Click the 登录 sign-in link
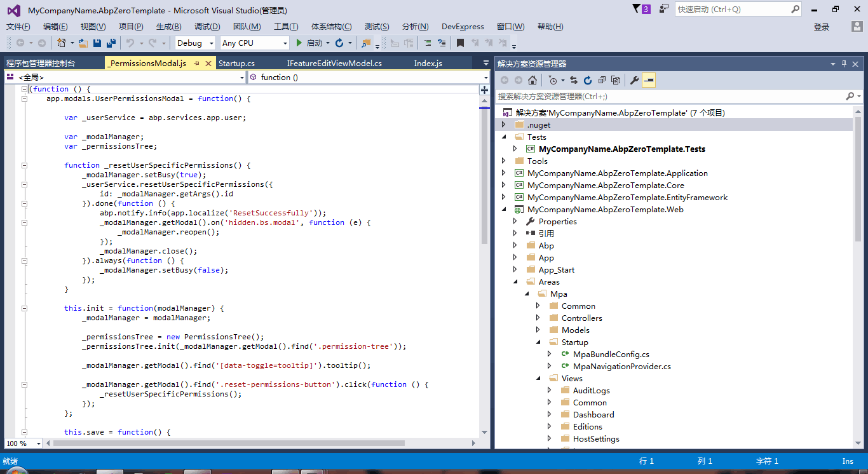The width and height of the screenshot is (868, 474). [x=822, y=27]
